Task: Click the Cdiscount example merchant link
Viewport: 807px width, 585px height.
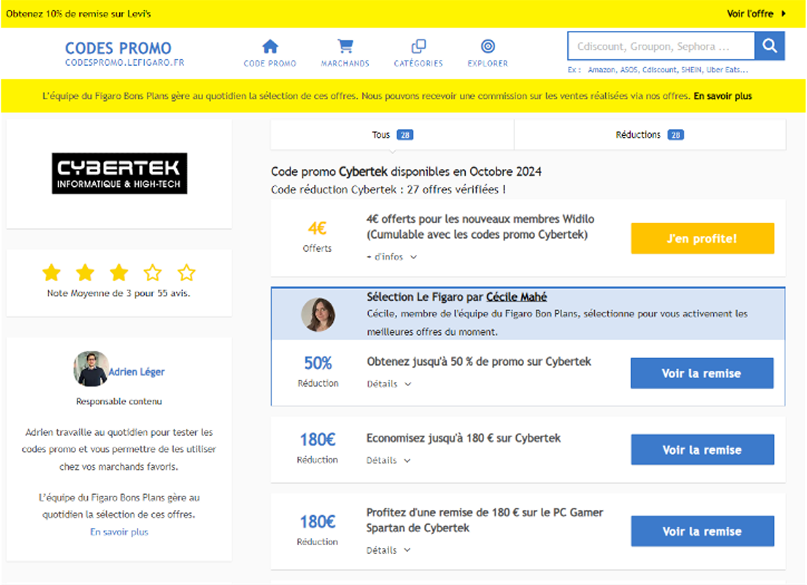Action: (x=659, y=70)
